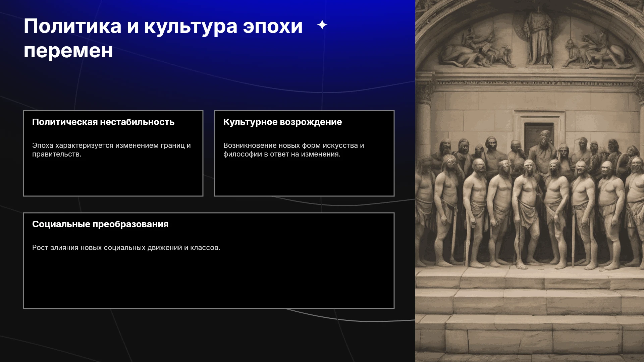This screenshot has height=362, width=644.
Task: Click the stone steps in the image
Action: click(x=530, y=312)
